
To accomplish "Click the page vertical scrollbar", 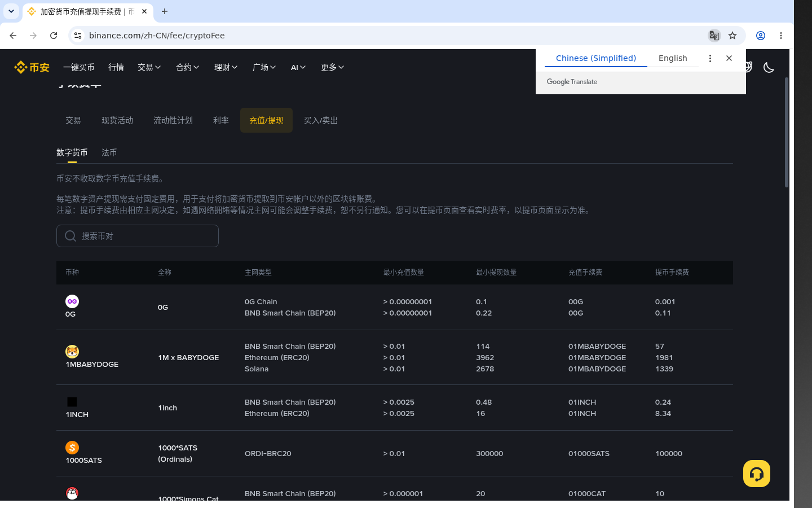I will point(787,132).
